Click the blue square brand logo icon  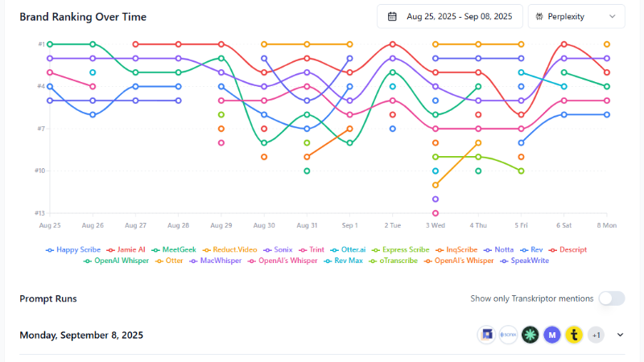486,335
